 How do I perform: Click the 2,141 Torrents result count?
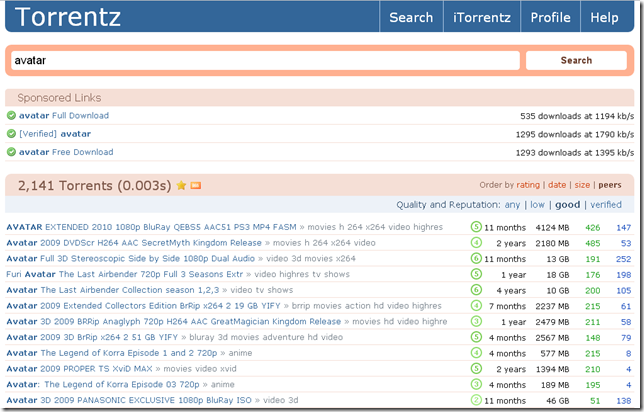point(94,186)
